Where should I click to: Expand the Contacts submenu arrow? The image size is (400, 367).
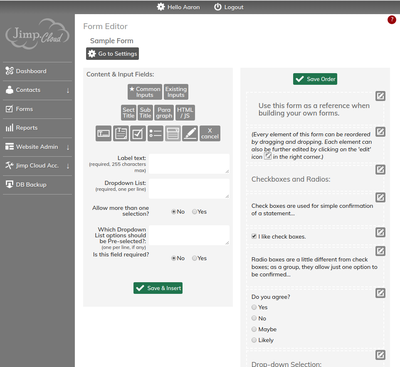(68, 90)
